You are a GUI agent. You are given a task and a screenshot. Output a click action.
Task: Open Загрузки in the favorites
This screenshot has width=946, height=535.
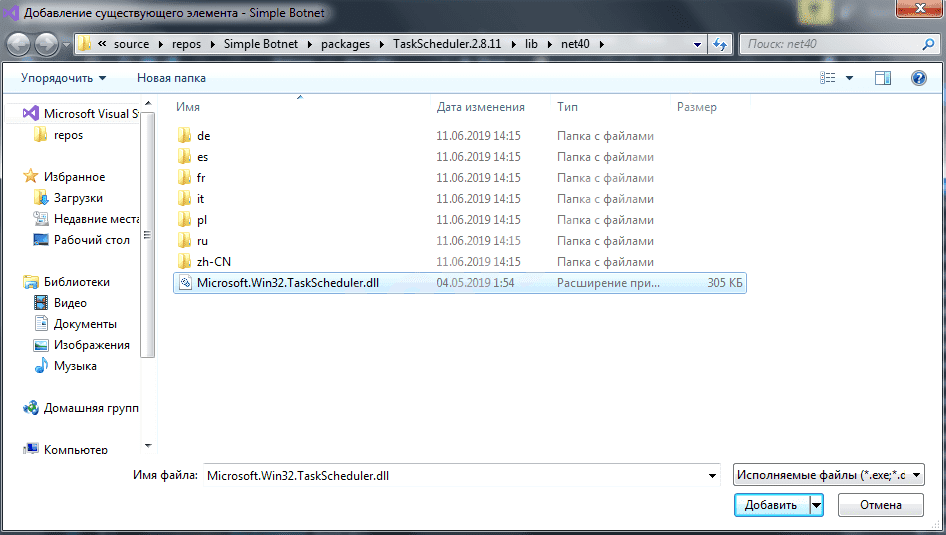click(78, 198)
